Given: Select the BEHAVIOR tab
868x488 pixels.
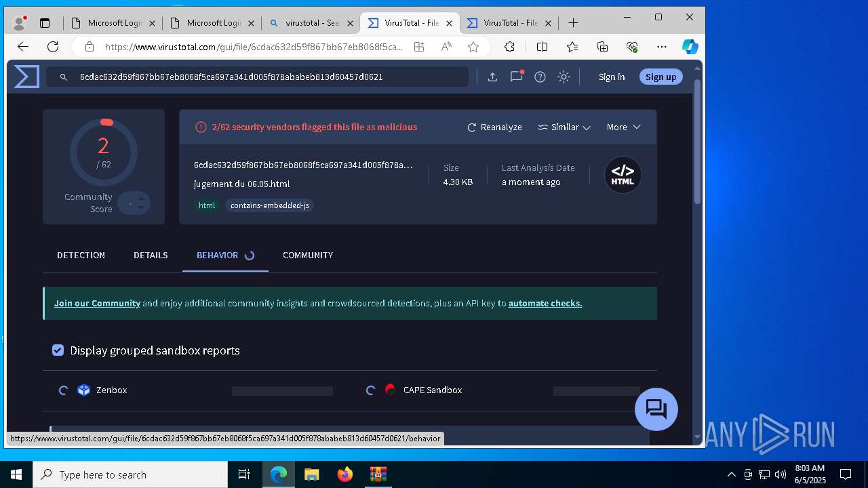Looking at the screenshot, I should click(x=225, y=256).
